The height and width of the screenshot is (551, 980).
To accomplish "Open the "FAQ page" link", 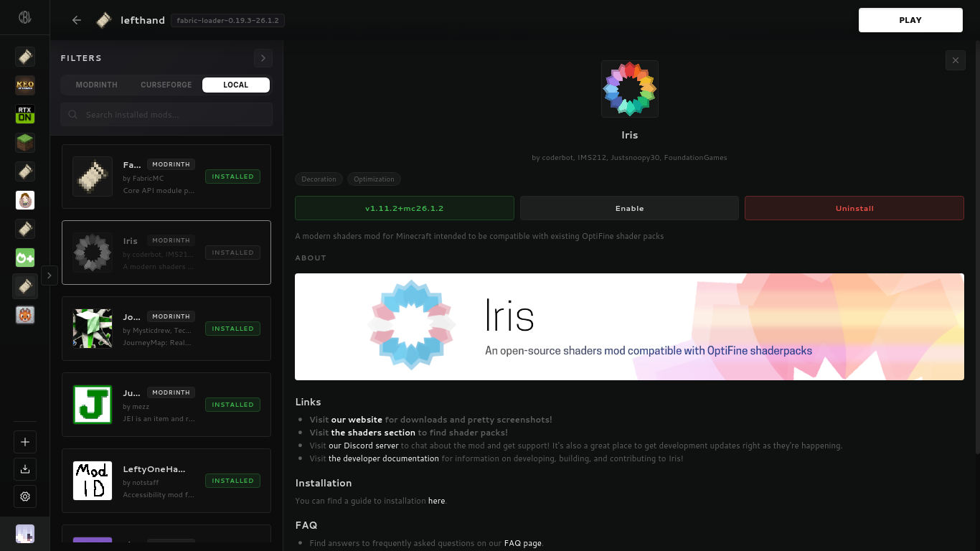I will (x=523, y=543).
